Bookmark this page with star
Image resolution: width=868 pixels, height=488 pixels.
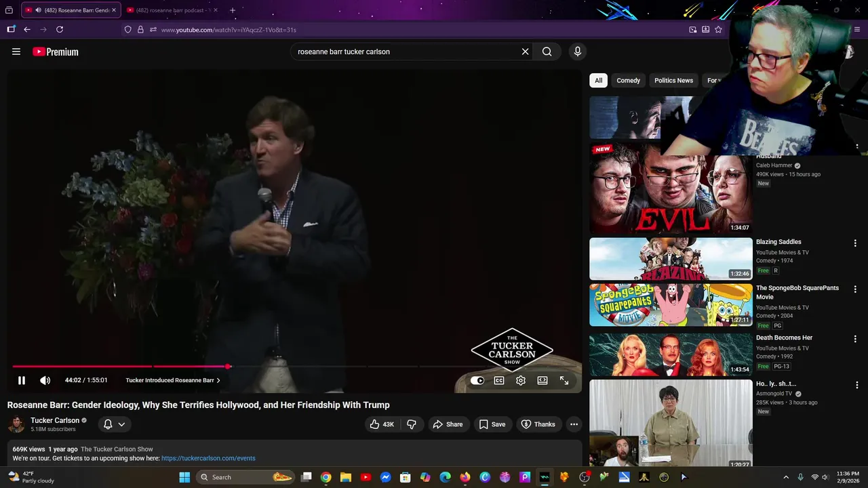point(718,30)
